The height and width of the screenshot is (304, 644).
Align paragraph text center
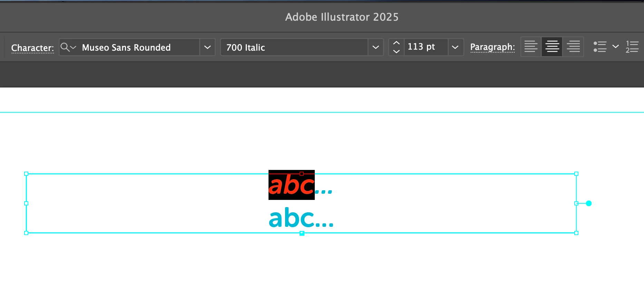click(x=552, y=47)
